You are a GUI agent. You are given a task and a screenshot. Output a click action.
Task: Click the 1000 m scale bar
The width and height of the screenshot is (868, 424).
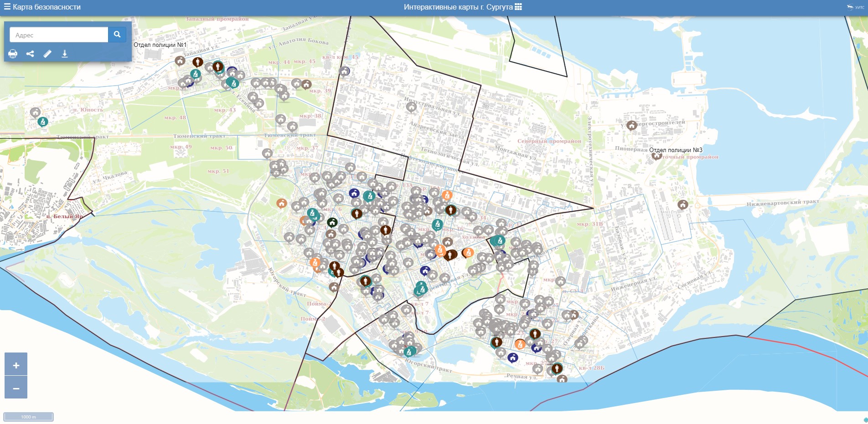[28, 417]
